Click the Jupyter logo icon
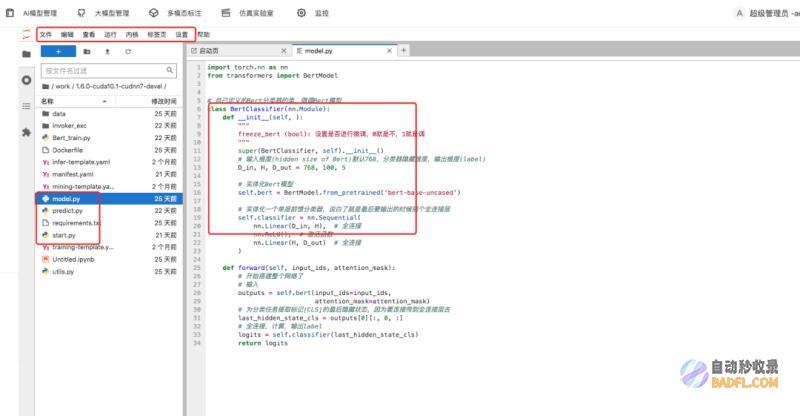The height and width of the screenshot is (416, 800). coord(27,34)
